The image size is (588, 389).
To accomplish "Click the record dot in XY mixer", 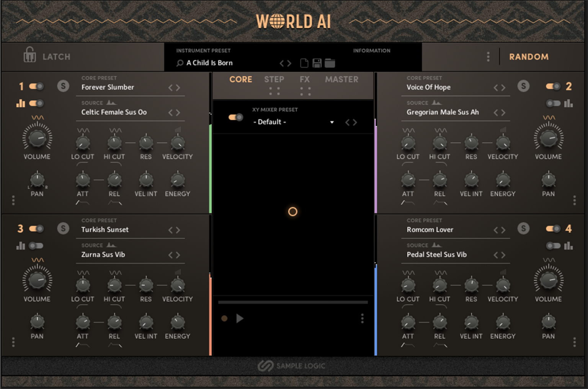I will (224, 318).
